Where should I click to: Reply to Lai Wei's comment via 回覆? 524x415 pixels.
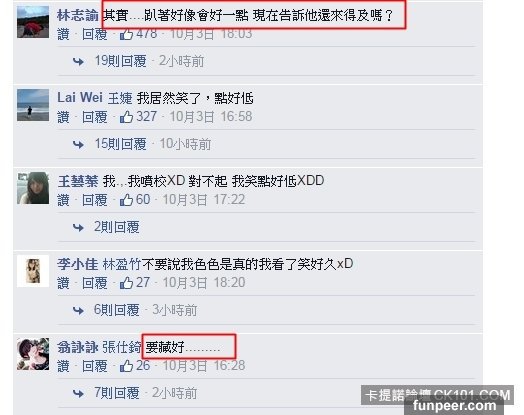click(95, 117)
